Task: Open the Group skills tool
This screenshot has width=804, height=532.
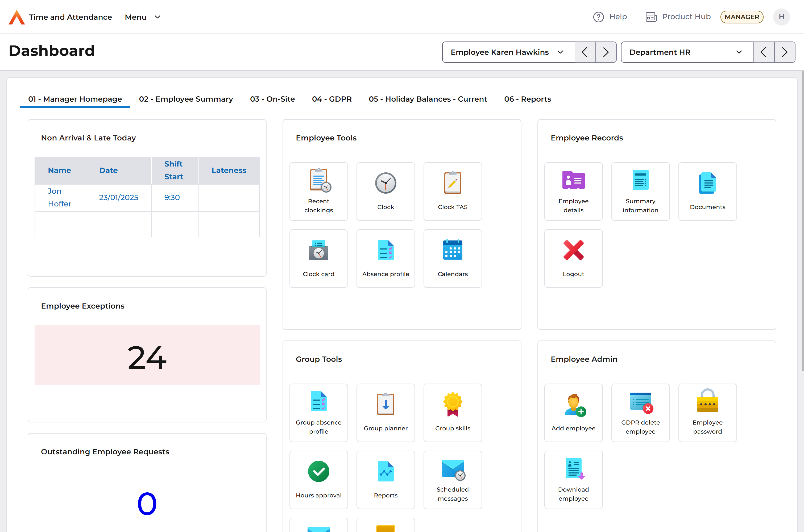Action: [x=453, y=412]
